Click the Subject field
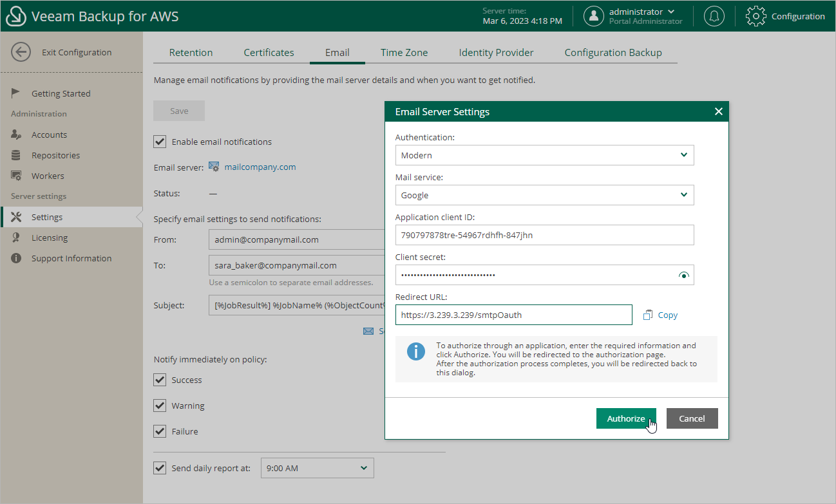Image resolution: width=836 pixels, height=504 pixels. [x=297, y=305]
